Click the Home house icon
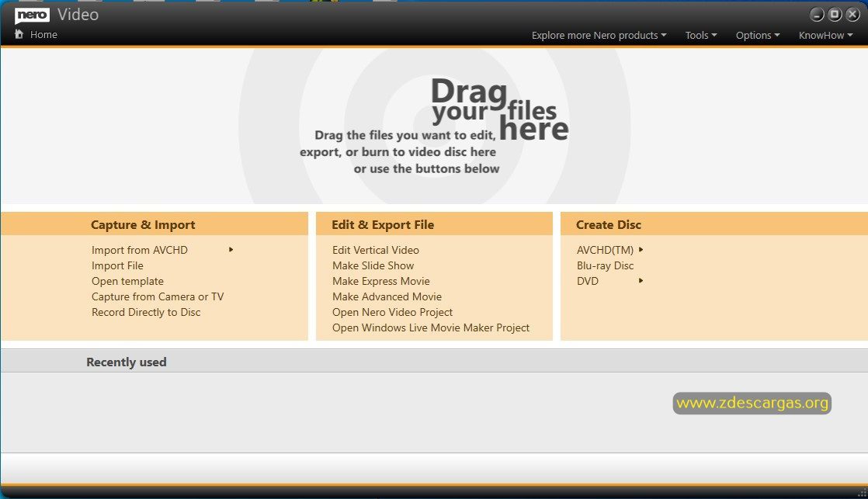The height and width of the screenshot is (499, 868). pos(19,34)
